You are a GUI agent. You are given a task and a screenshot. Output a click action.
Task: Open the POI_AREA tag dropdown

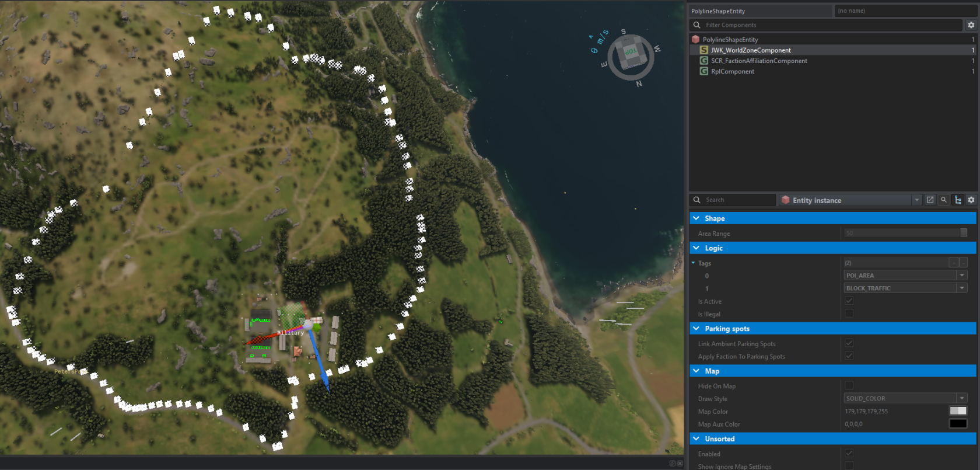[962, 276]
